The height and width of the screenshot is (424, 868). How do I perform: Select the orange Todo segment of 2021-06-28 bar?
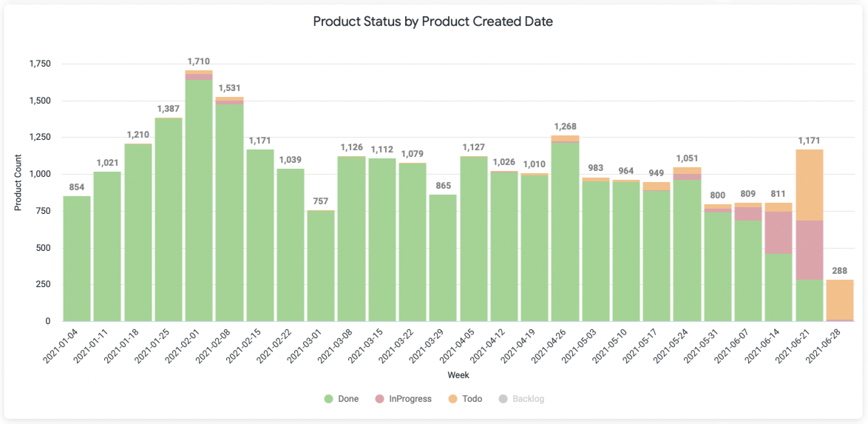click(840, 300)
